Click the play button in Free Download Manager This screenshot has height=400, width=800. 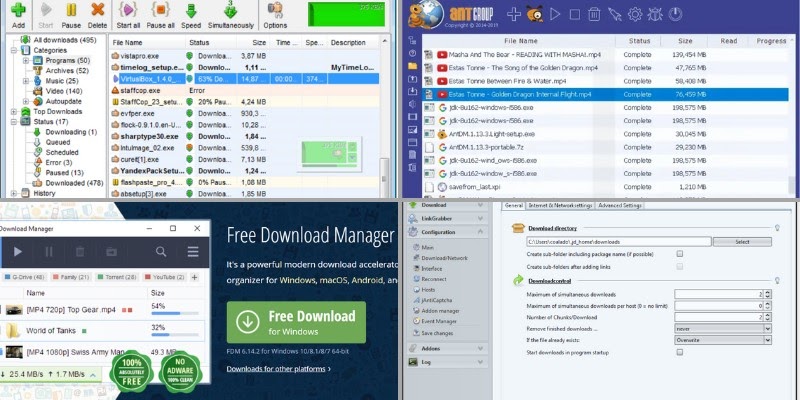(18, 251)
